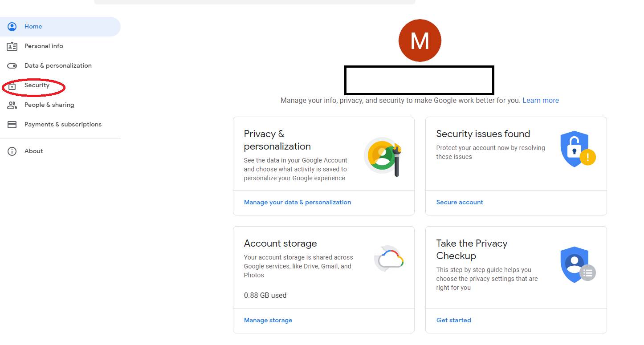Click Get started for Privacy Checkup
This screenshot has height=345, width=644.
[453, 321]
